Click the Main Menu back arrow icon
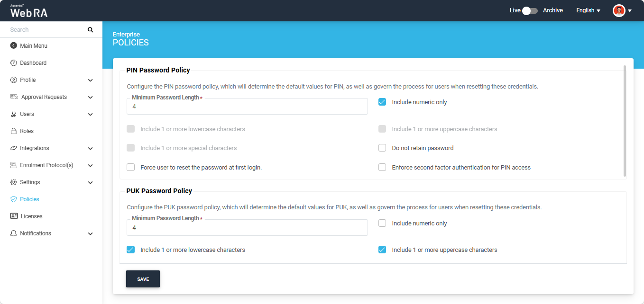Image resolution: width=644 pixels, height=304 pixels. 13,46
